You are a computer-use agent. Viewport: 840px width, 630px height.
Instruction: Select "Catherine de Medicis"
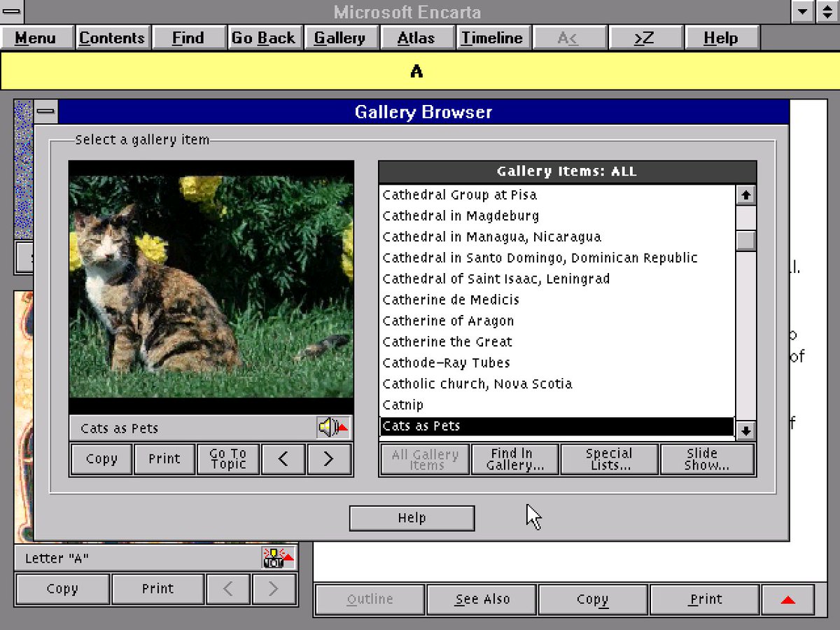pyautogui.click(x=557, y=300)
